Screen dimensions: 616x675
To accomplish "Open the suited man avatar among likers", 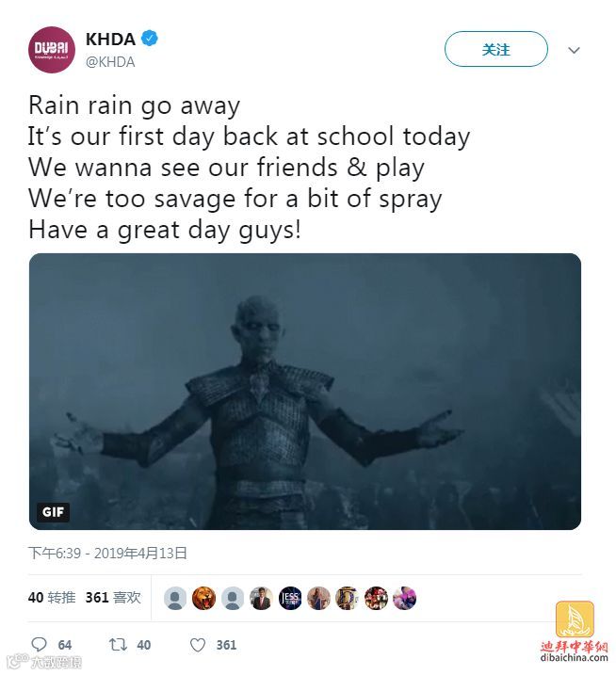I will 261,598.
